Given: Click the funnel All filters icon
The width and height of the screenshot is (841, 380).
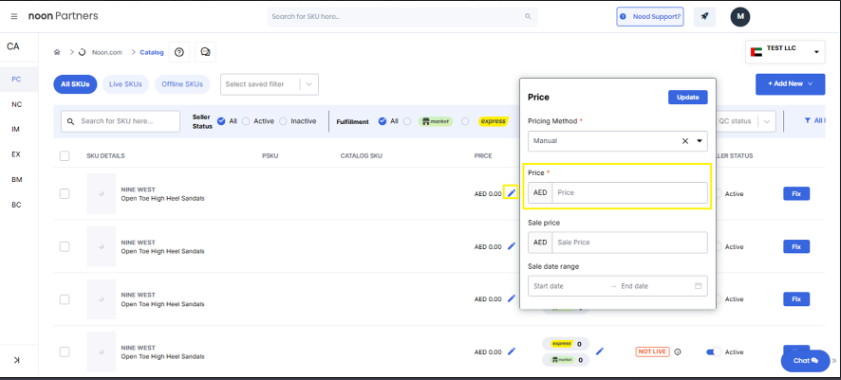Looking at the screenshot, I should [807, 121].
